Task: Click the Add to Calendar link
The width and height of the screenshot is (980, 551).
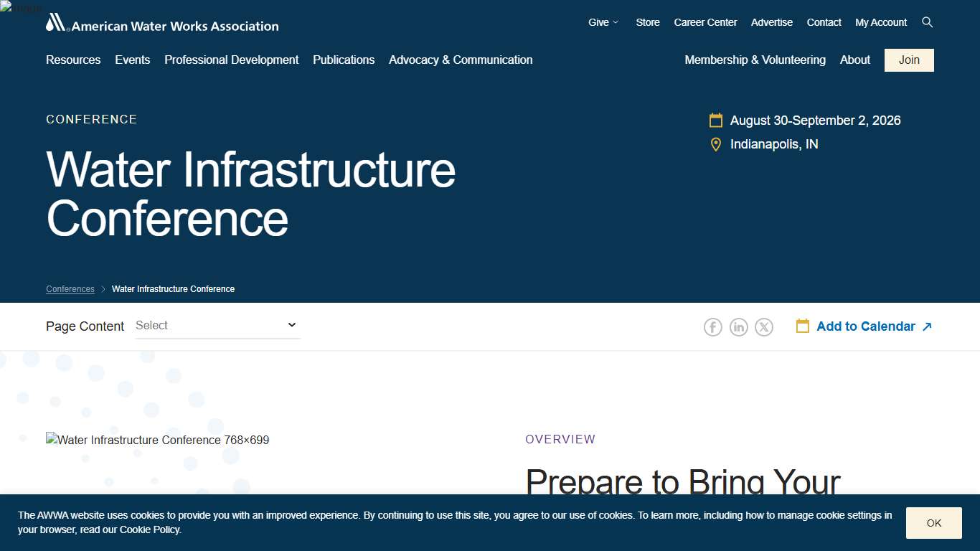Action: [x=866, y=326]
